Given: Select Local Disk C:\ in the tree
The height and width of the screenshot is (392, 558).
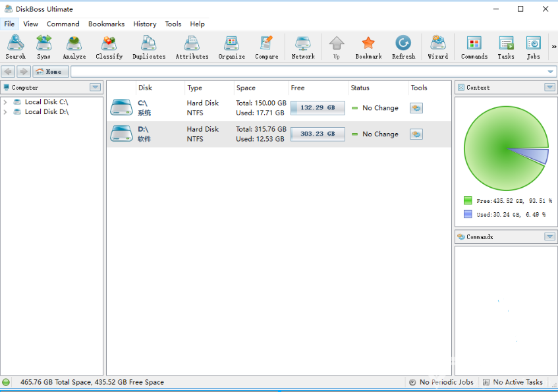Looking at the screenshot, I should click(x=46, y=102).
